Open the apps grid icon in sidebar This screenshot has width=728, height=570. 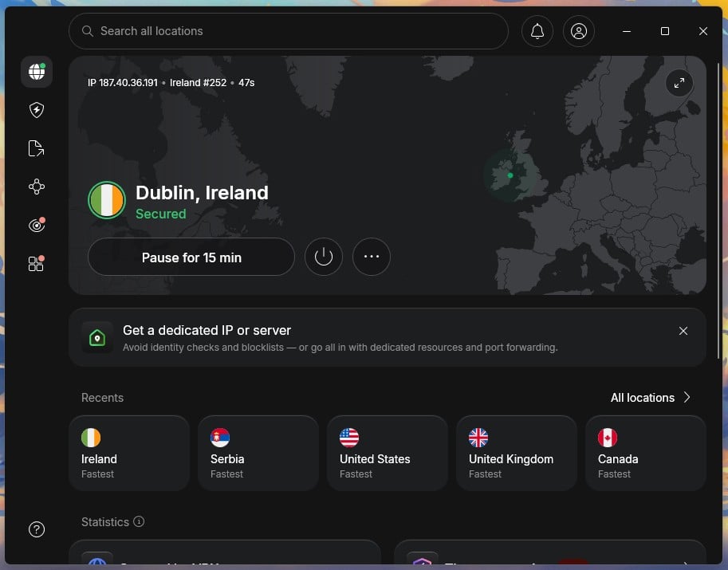click(x=36, y=263)
